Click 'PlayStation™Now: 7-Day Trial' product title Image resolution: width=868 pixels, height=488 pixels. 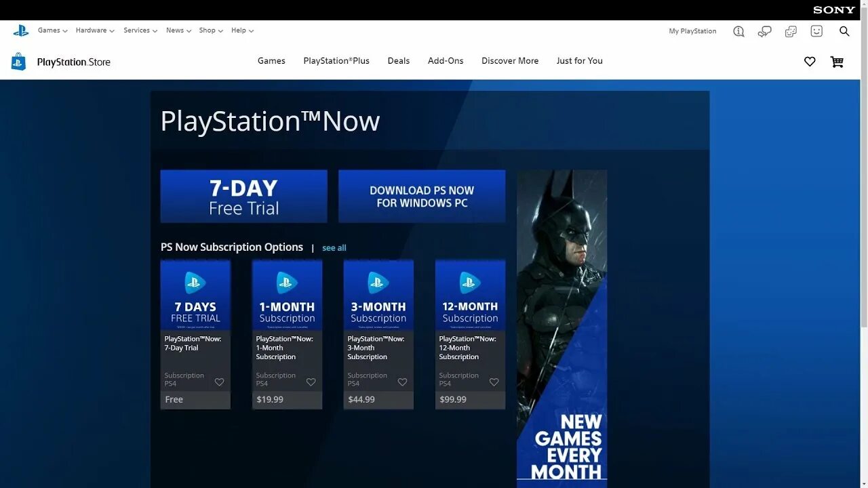(193, 344)
